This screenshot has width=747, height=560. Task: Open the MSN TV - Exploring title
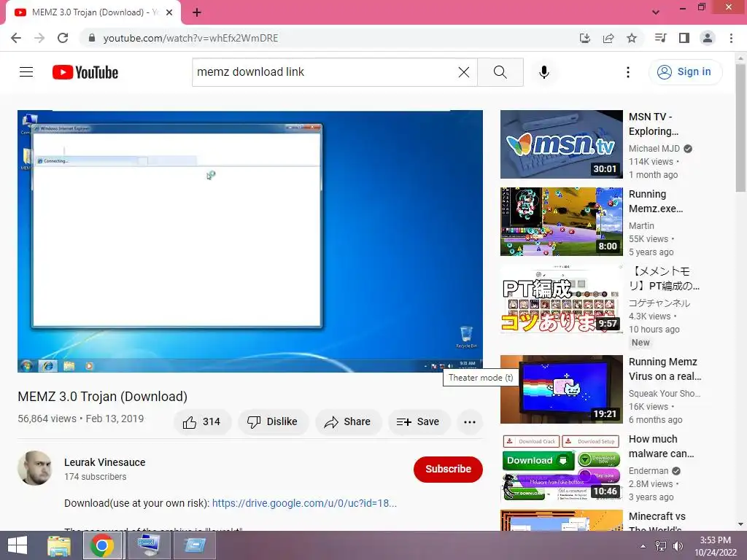tap(654, 124)
